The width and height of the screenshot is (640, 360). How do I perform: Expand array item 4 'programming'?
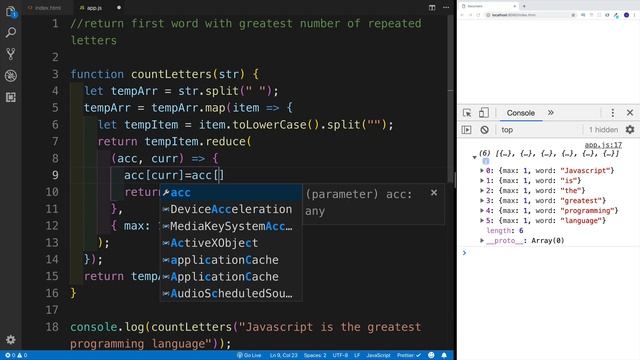[482, 211]
